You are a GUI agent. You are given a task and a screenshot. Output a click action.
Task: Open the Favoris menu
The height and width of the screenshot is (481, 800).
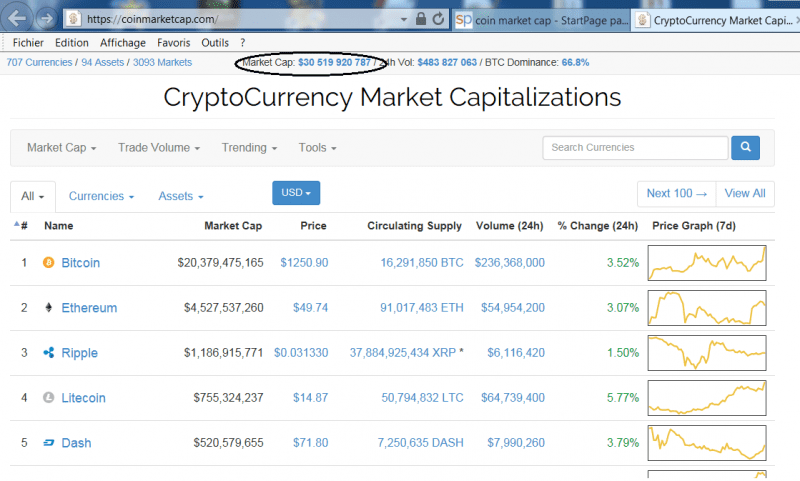173,43
